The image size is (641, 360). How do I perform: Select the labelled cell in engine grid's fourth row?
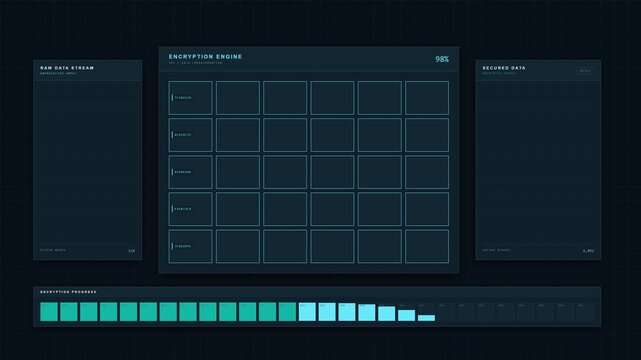click(x=191, y=209)
